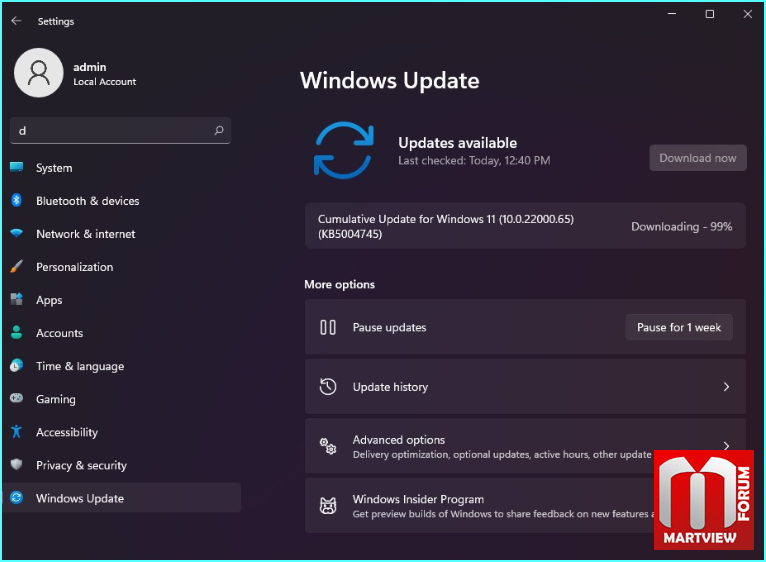Go to Gaming settings

click(x=122, y=399)
